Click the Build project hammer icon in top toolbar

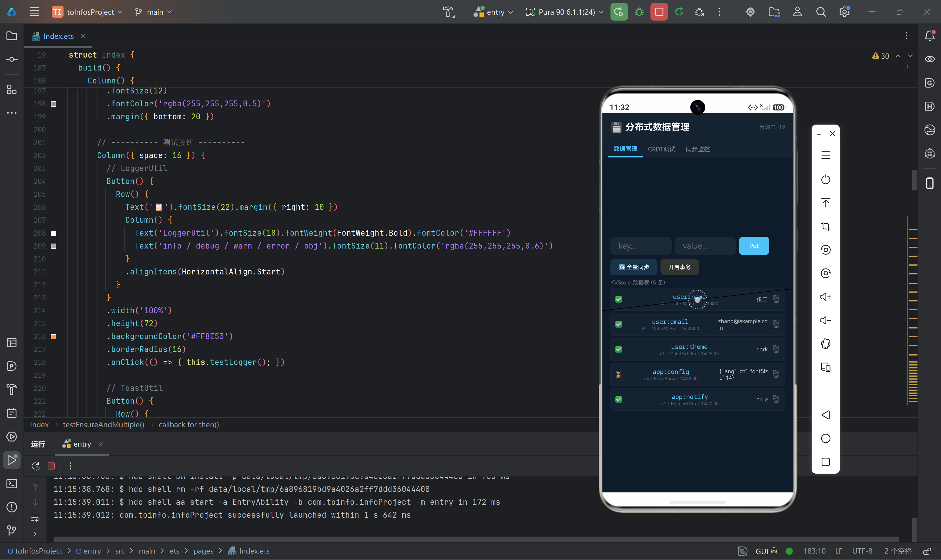tap(448, 12)
